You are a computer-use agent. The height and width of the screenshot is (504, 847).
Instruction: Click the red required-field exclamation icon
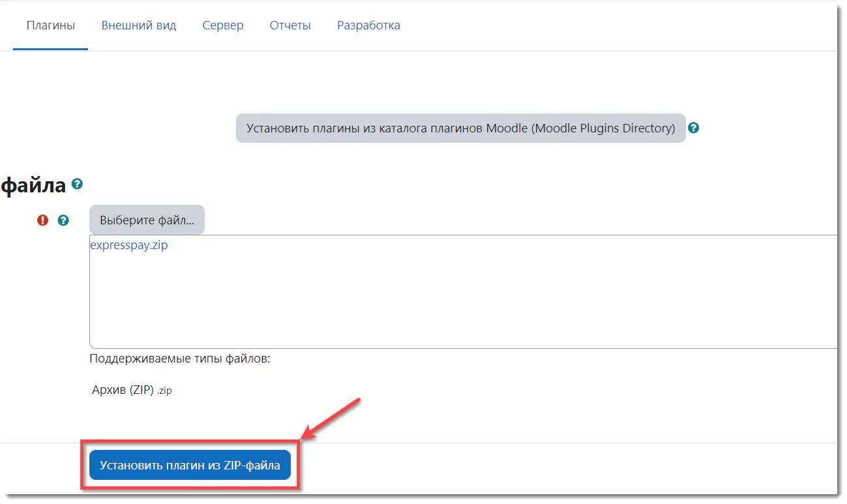[x=43, y=220]
